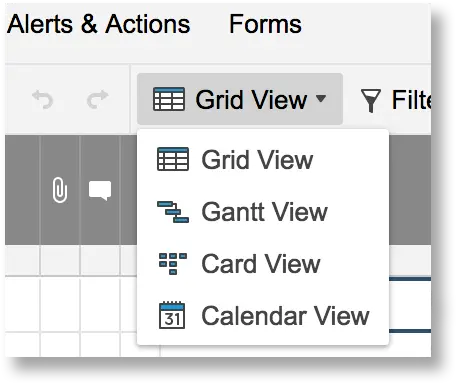
Task: Click the Grid View table icon in the menu
Action: click(173, 159)
